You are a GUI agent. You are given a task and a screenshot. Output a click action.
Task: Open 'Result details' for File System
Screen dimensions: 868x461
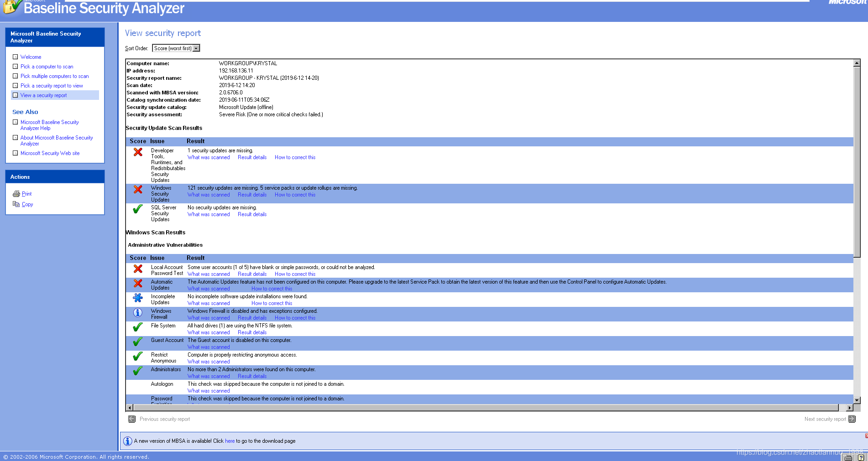(x=252, y=332)
